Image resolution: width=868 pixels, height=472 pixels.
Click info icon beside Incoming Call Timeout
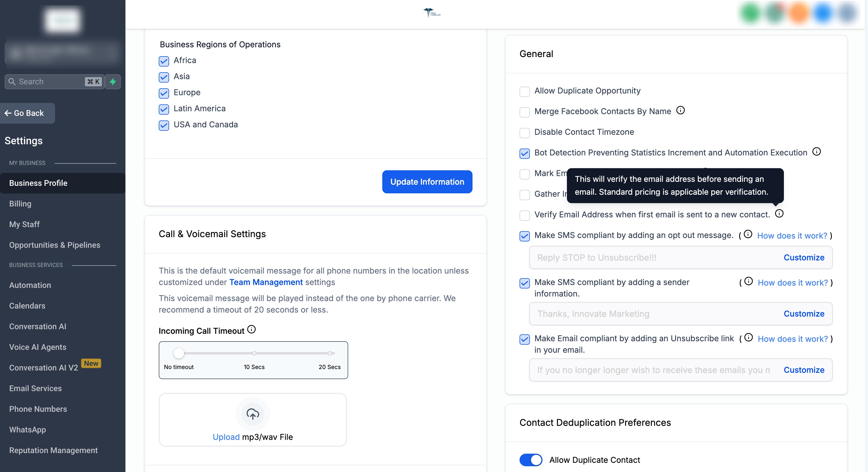click(251, 329)
